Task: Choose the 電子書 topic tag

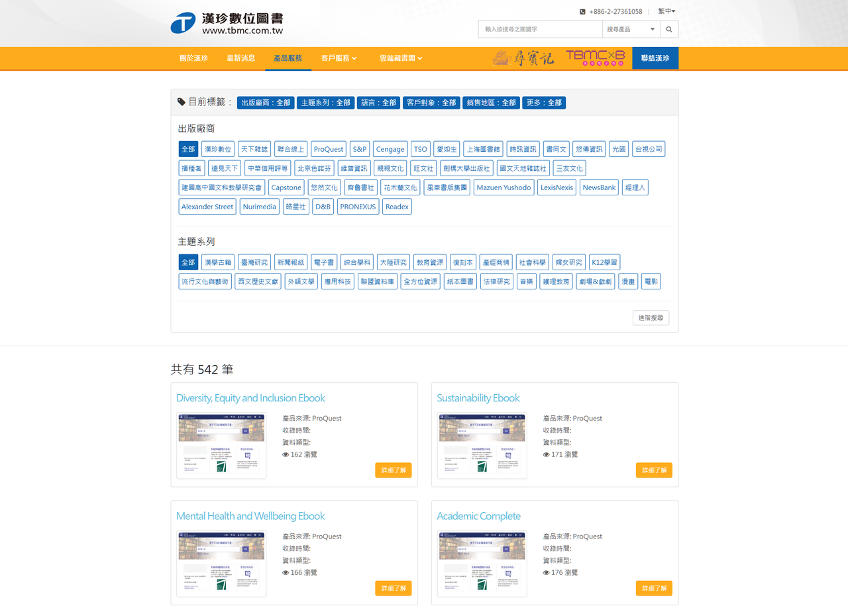Action: [x=323, y=262]
